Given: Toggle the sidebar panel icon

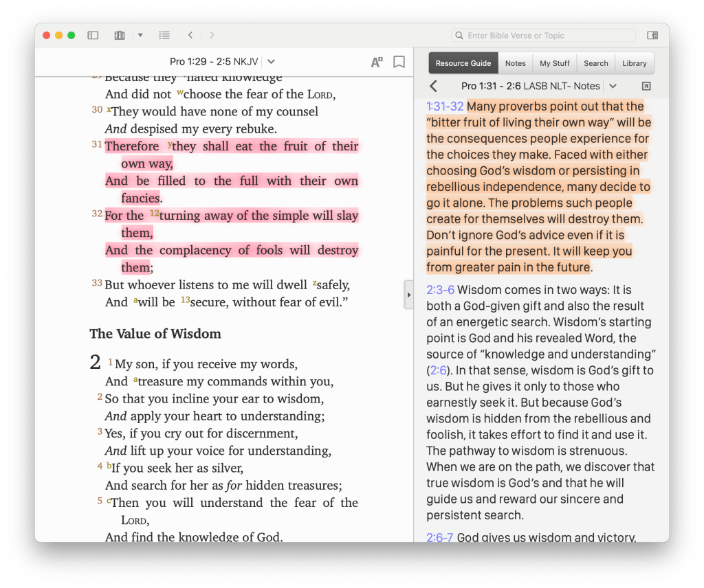Looking at the screenshot, I should [x=93, y=35].
